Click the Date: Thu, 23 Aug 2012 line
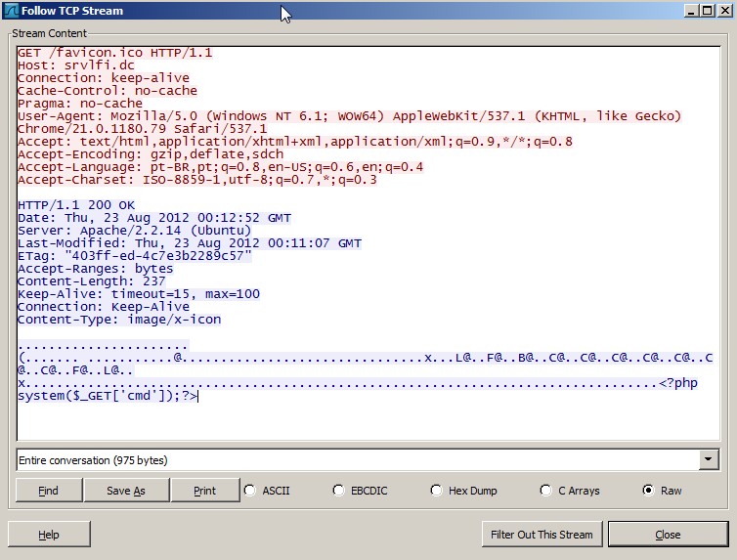This screenshot has height=560, width=737. (154, 218)
